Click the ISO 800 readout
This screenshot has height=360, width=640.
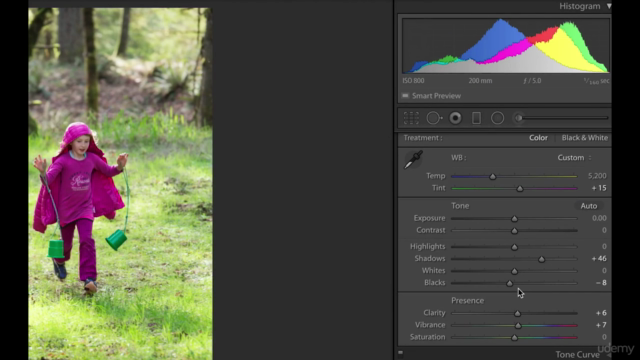413,81
